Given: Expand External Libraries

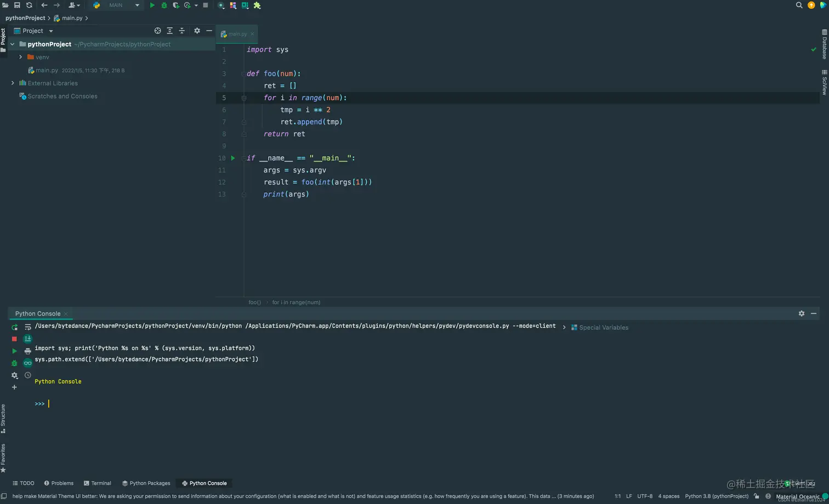Looking at the screenshot, I should point(13,83).
